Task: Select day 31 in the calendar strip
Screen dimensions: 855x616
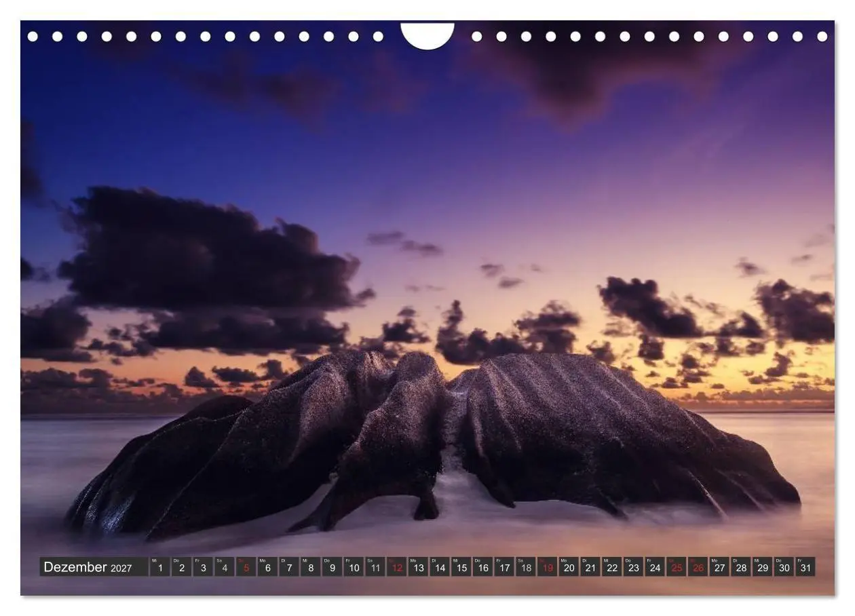Action: [x=806, y=567]
